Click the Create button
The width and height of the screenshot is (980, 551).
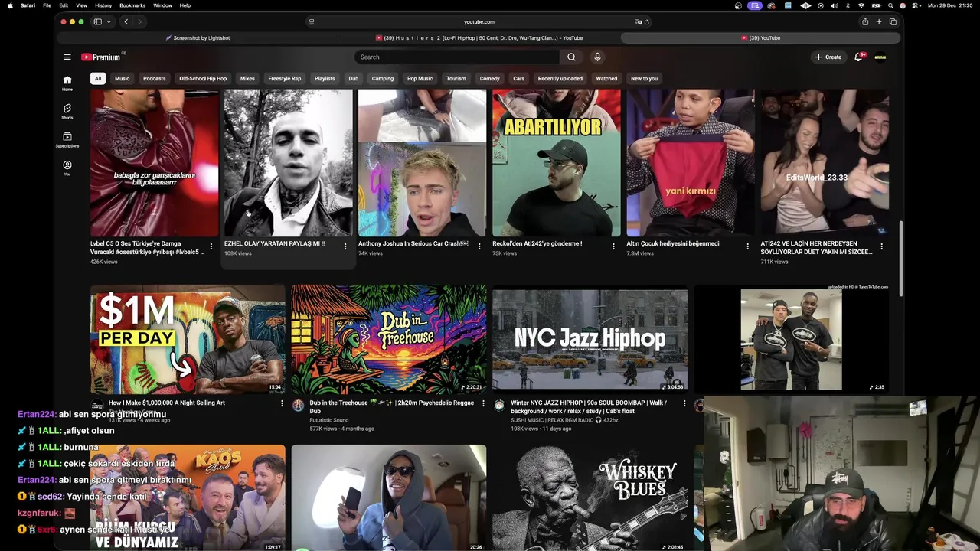pos(828,57)
